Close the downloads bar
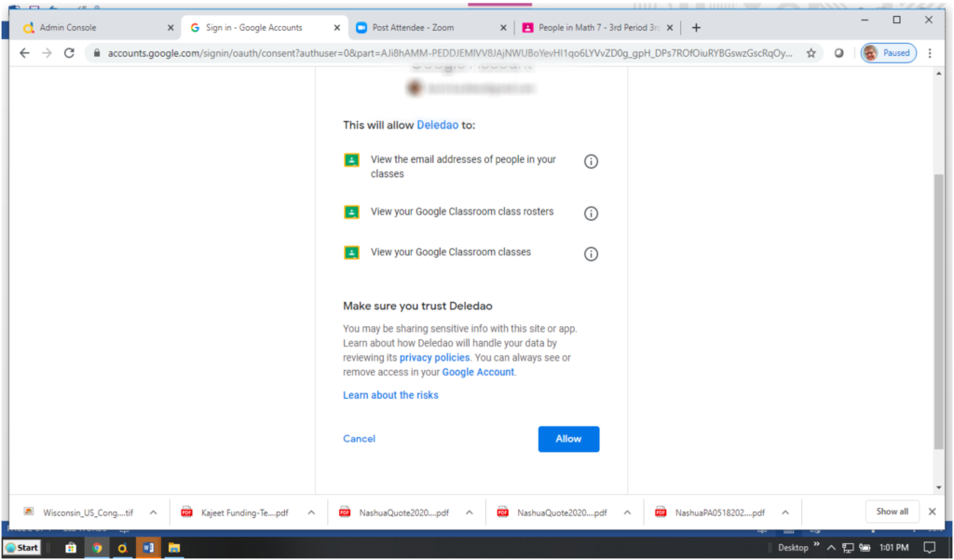 932,512
